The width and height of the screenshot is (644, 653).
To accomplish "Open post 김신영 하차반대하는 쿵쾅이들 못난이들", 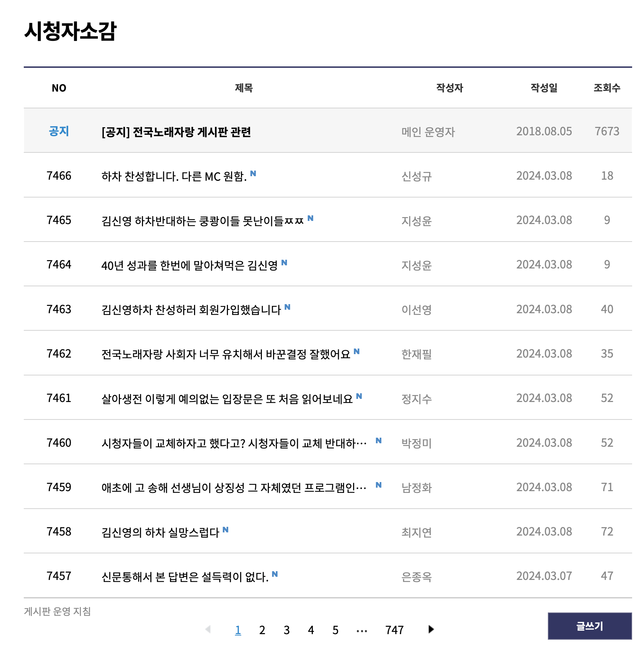I will pos(203,221).
